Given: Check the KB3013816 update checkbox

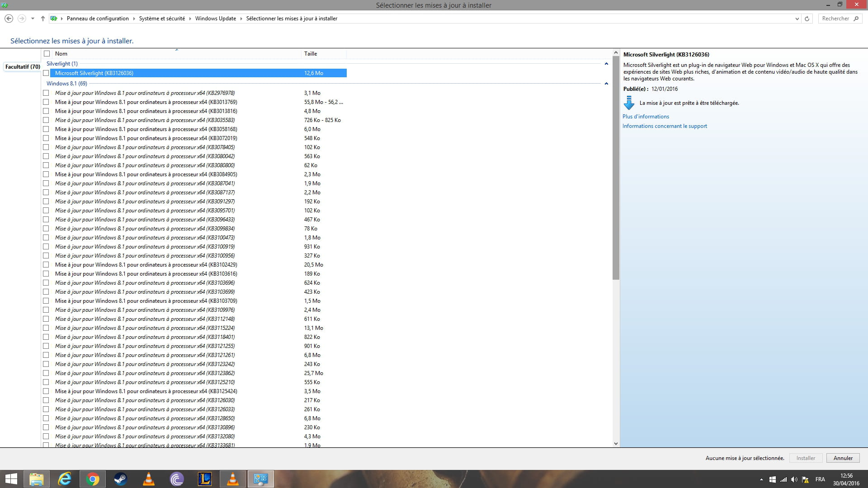Looking at the screenshot, I should tap(46, 111).
